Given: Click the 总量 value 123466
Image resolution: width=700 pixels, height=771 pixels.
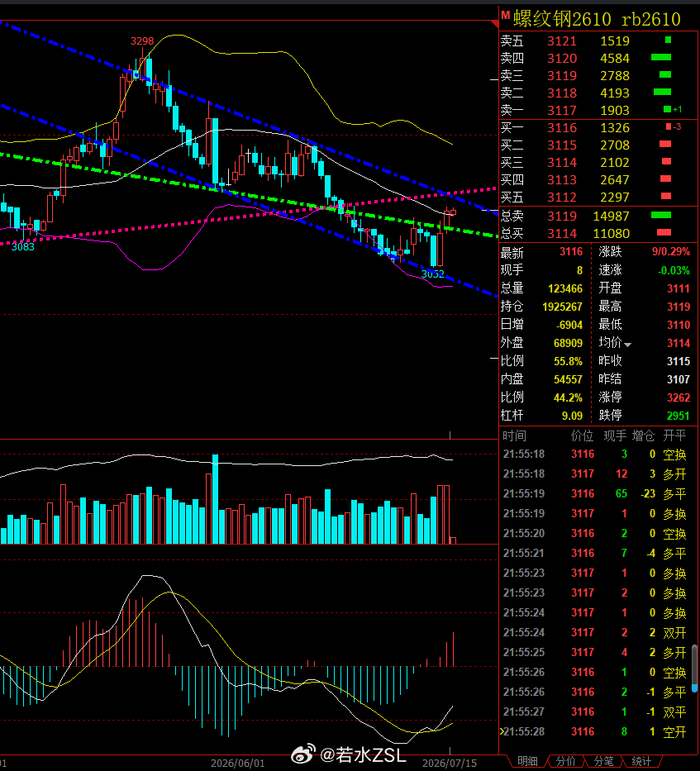Looking at the screenshot, I should pyautogui.click(x=565, y=288).
